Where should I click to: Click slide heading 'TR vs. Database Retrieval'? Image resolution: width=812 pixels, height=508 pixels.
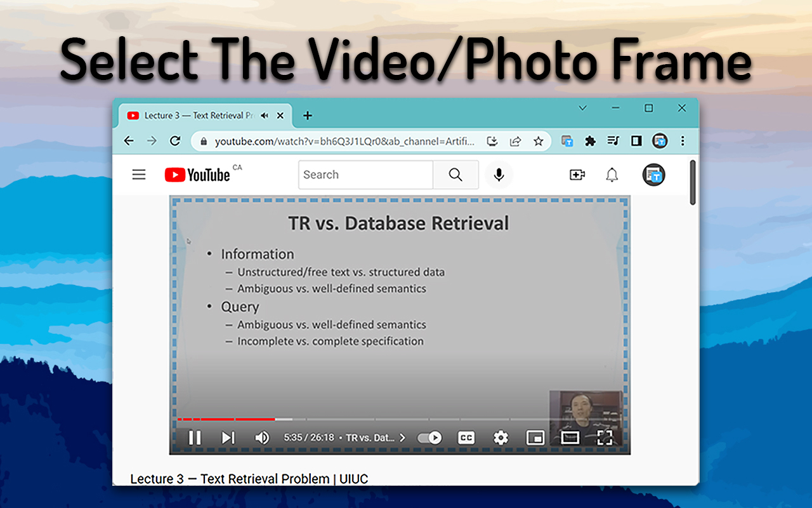click(x=398, y=224)
